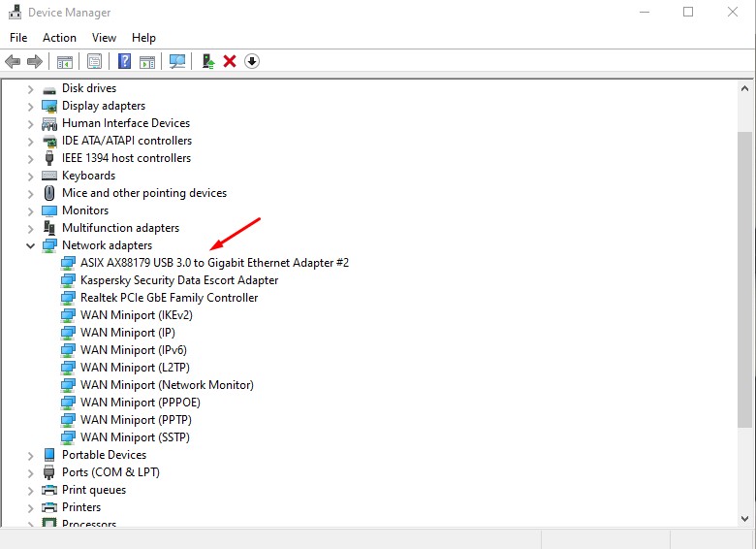The height and width of the screenshot is (549, 756).
Task: Maximize the Device Manager window
Action: coord(688,12)
